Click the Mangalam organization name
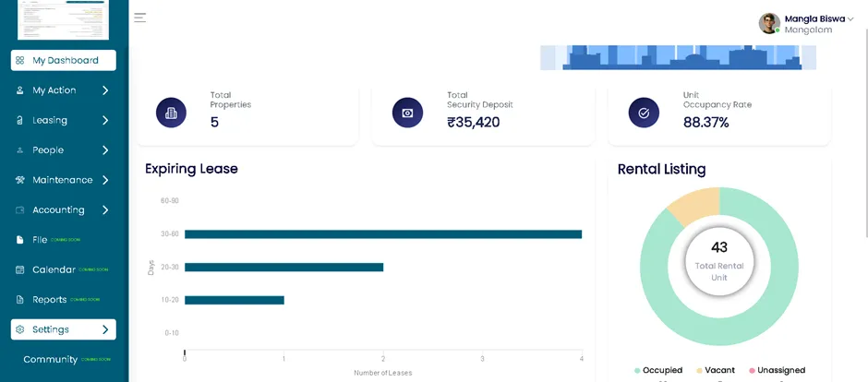The image size is (868, 382). tap(808, 30)
